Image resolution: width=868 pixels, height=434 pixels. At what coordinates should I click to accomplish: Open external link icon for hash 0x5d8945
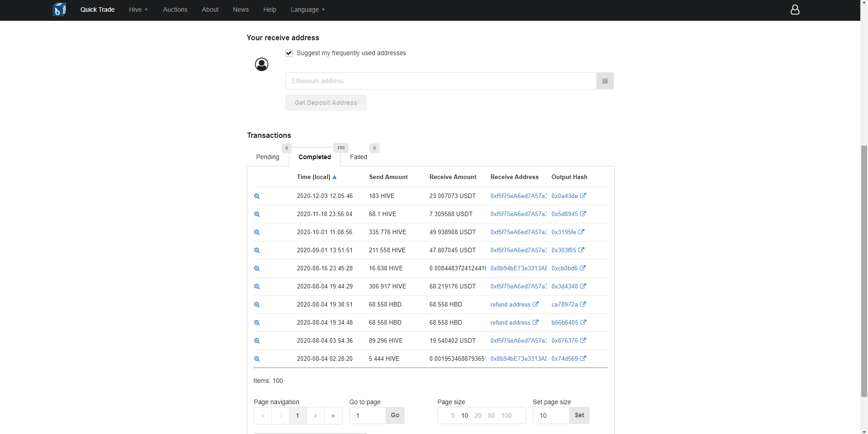[x=583, y=214]
